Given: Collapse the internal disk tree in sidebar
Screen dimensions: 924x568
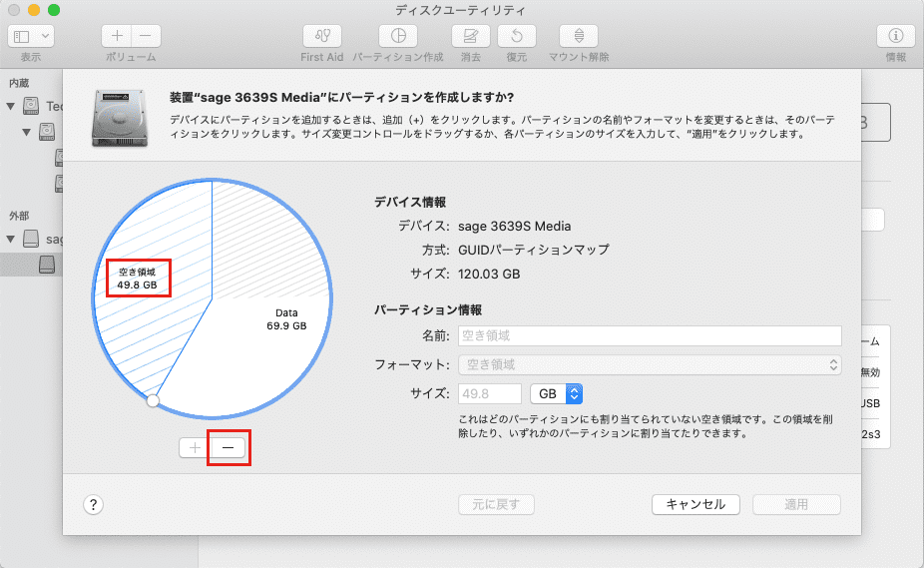Looking at the screenshot, I should coord(12,106).
